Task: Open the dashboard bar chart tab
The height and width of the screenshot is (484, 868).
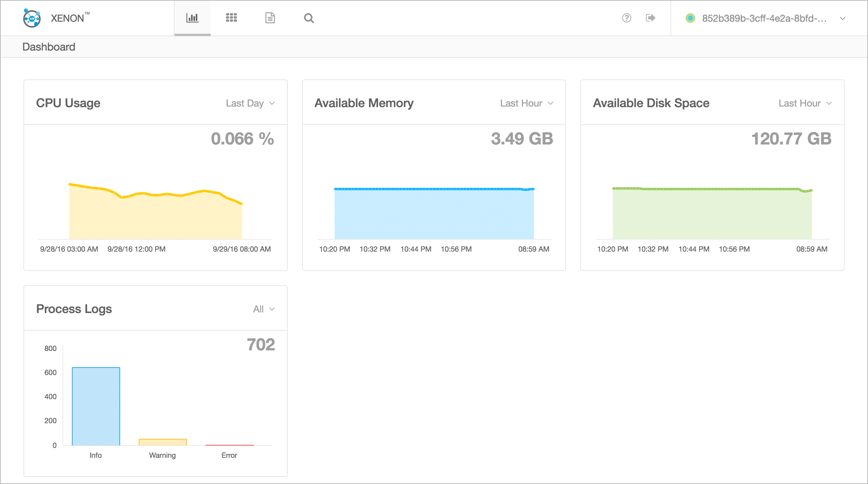Action: click(192, 18)
